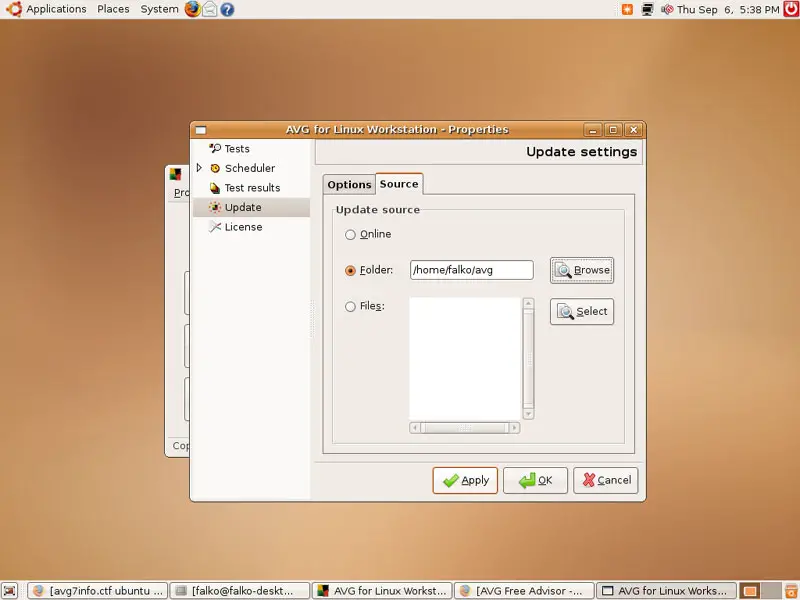Click the volume speaker tray icon
Image resolution: width=800 pixels, height=600 pixels.
(667, 9)
